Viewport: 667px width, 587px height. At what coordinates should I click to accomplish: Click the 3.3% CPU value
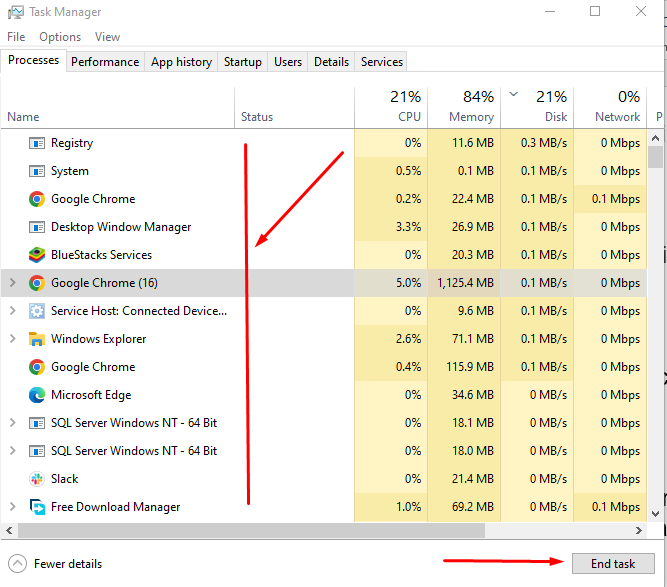[x=408, y=227]
